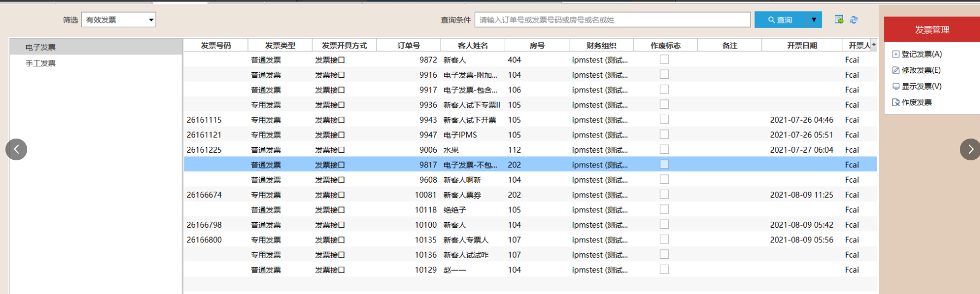Open the 筛选 有效发票 dropdown
Screen dimensions: 980x294
[119, 20]
